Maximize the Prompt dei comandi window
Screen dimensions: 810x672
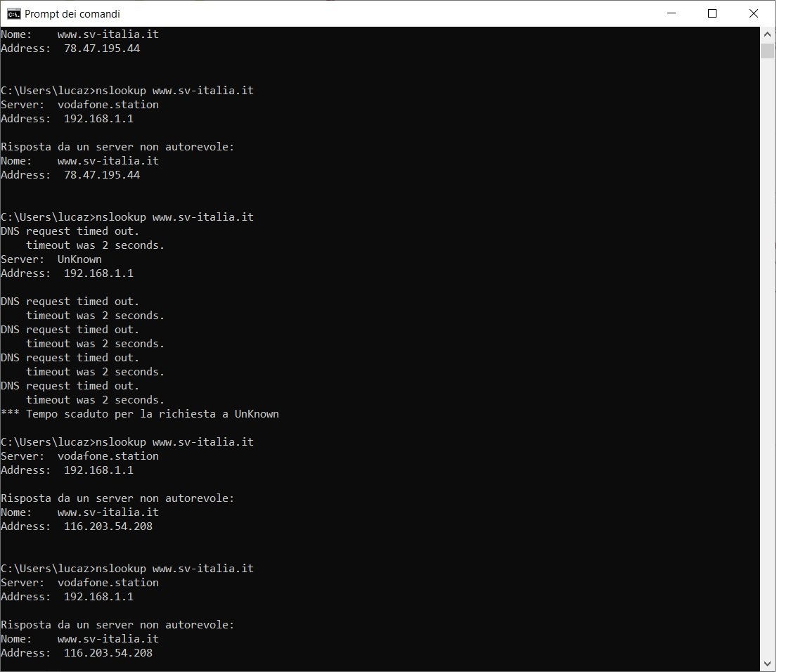point(712,13)
